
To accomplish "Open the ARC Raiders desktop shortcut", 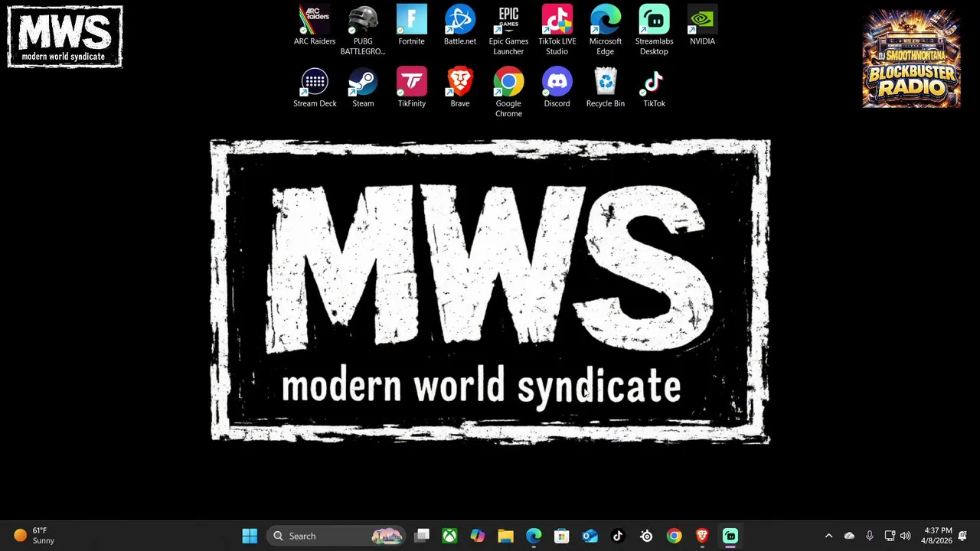I will [314, 26].
